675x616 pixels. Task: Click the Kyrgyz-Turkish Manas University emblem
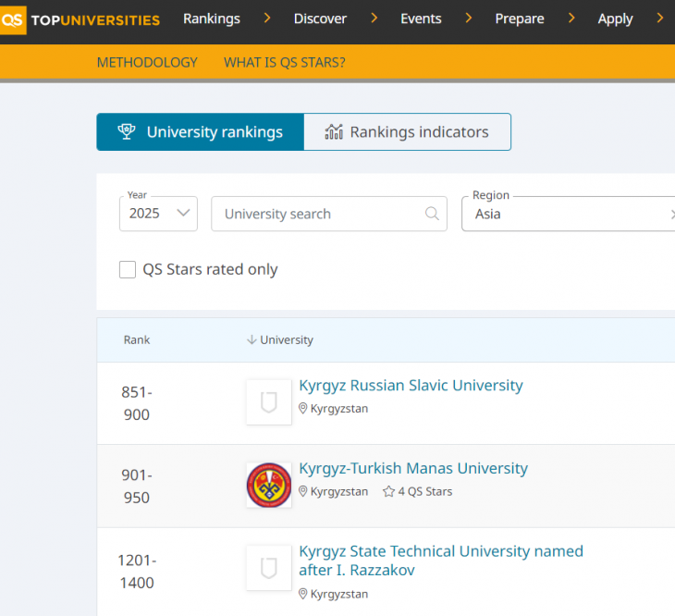(x=269, y=486)
